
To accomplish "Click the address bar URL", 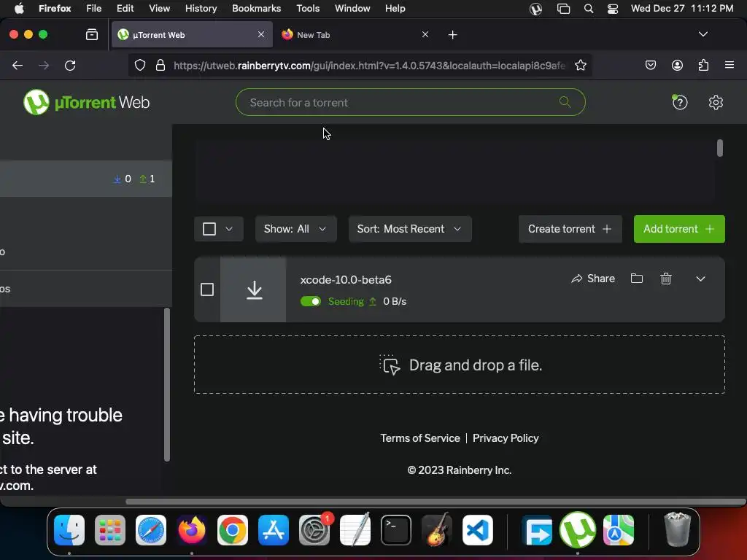I will point(369,65).
